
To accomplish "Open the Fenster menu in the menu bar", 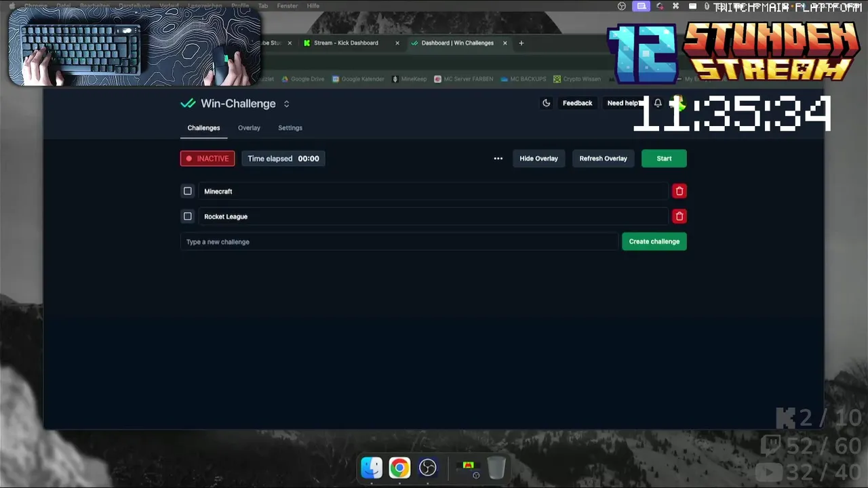I will (x=287, y=5).
